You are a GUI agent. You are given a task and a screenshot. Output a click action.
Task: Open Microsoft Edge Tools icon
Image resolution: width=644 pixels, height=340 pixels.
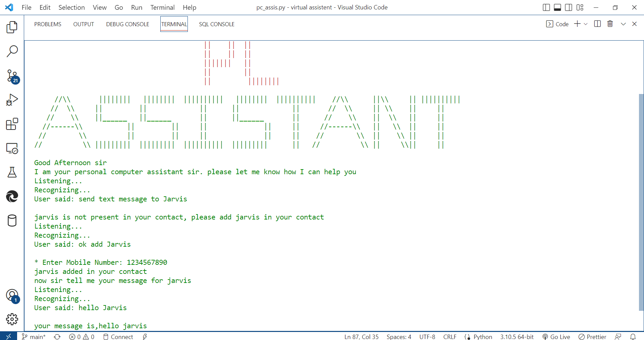click(12, 196)
